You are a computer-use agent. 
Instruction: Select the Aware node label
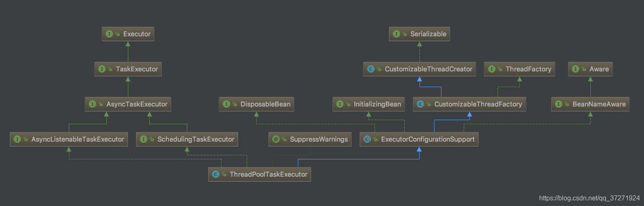click(x=599, y=69)
